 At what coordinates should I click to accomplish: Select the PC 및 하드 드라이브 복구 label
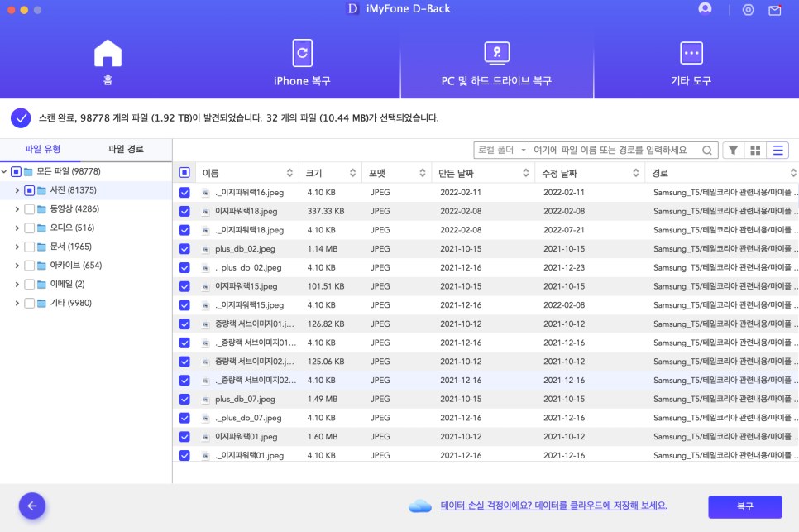coord(497,81)
